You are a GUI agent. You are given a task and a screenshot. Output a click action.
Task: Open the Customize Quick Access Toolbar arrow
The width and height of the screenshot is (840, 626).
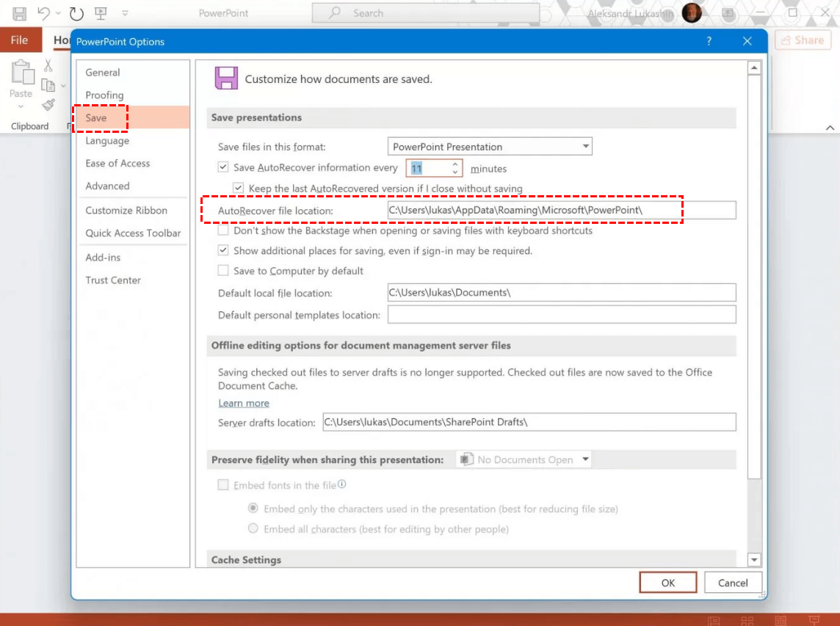point(125,13)
